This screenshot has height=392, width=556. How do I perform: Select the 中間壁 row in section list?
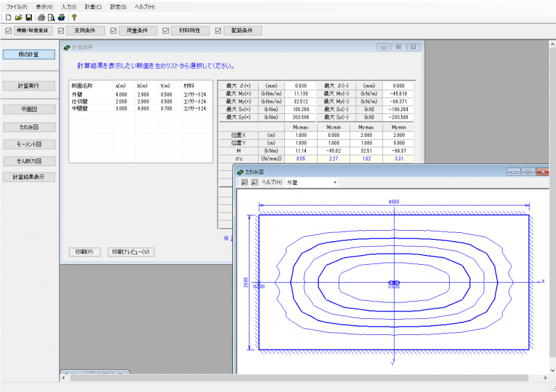click(x=80, y=108)
